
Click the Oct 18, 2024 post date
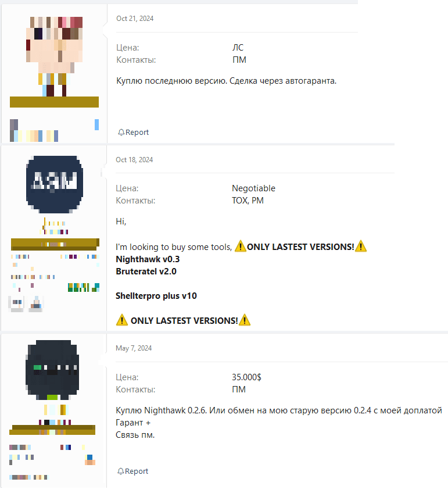[134, 160]
